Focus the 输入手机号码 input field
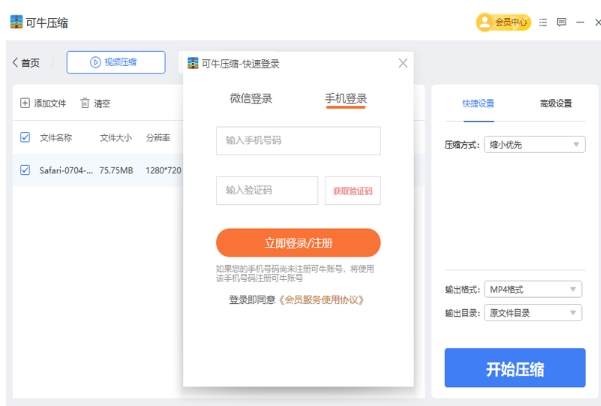601x406 pixels. [298, 141]
